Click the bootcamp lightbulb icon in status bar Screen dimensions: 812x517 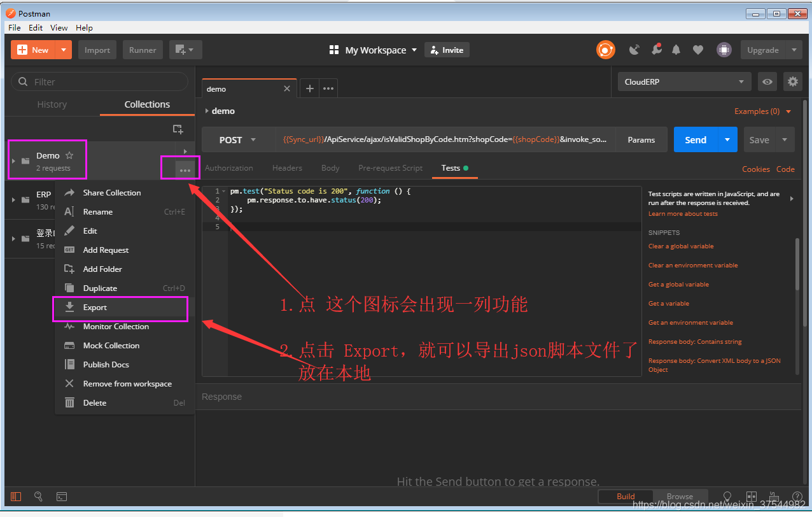[x=728, y=497]
